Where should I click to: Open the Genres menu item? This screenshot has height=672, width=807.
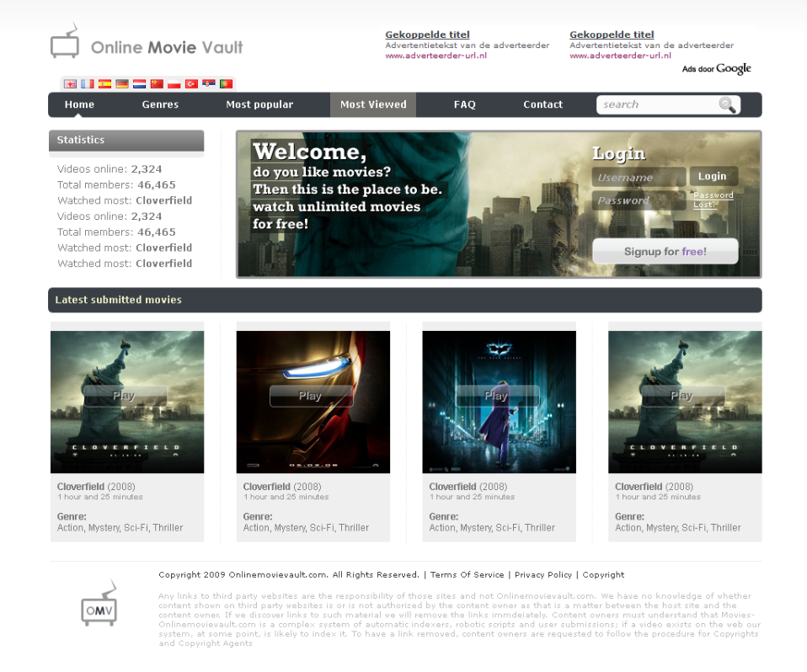pyautogui.click(x=160, y=104)
